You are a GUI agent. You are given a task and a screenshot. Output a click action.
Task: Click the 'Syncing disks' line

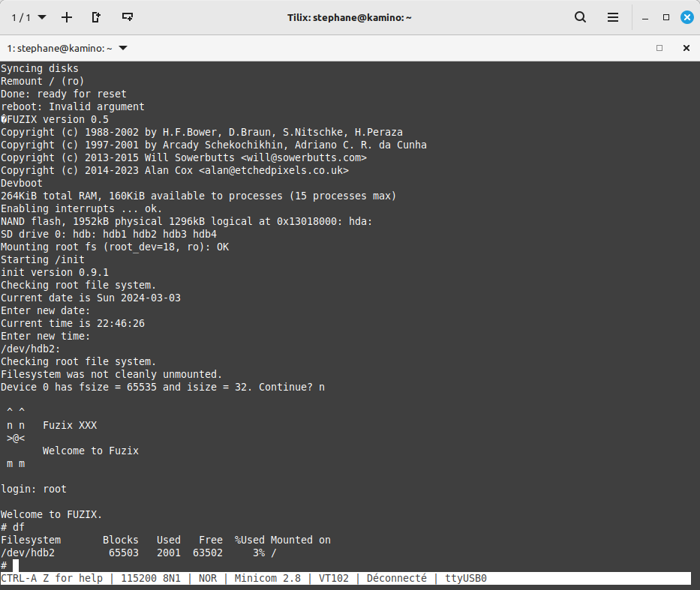click(40, 69)
